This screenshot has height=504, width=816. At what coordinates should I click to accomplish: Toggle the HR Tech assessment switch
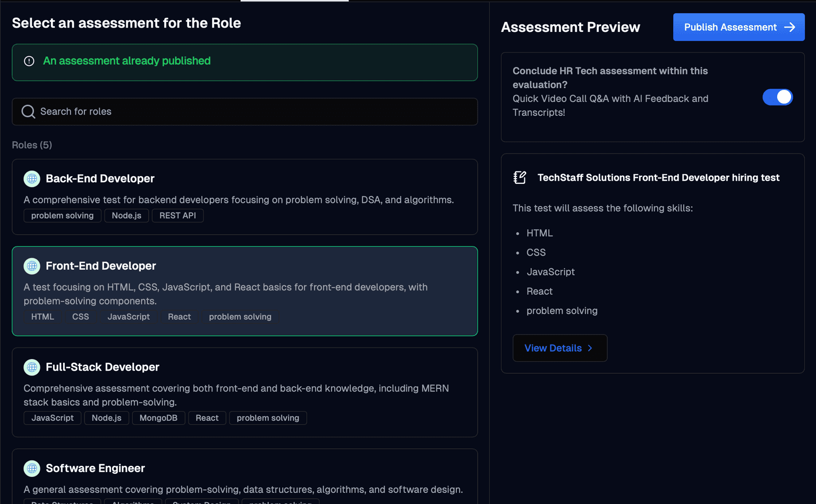pyautogui.click(x=778, y=97)
